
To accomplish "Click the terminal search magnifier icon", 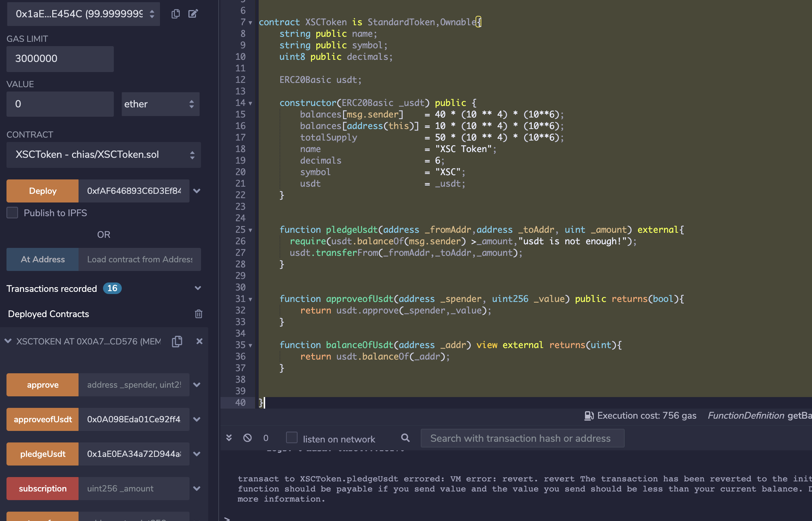I will 406,438.
